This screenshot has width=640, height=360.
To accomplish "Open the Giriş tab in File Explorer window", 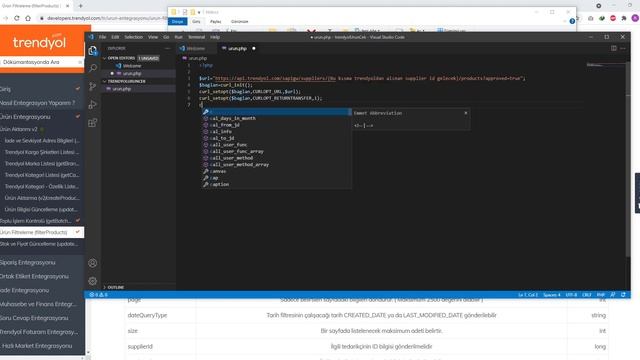I will point(196,21).
